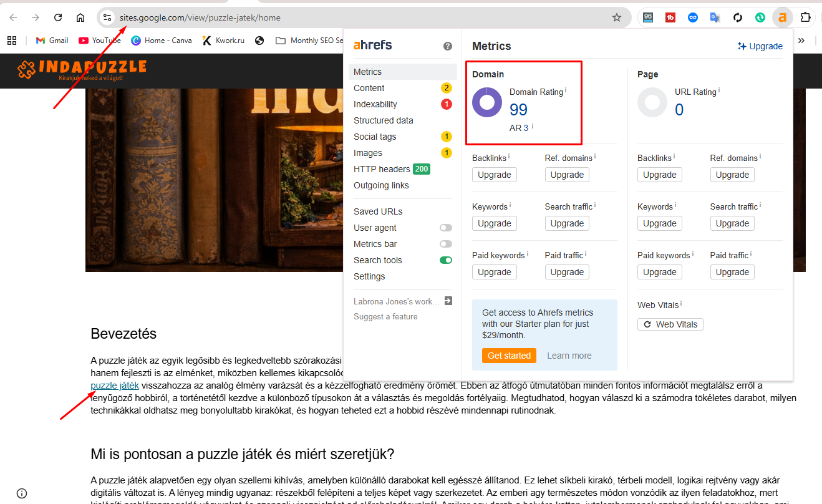Go to the browser home page
The image size is (822, 504).
click(80, 17)
